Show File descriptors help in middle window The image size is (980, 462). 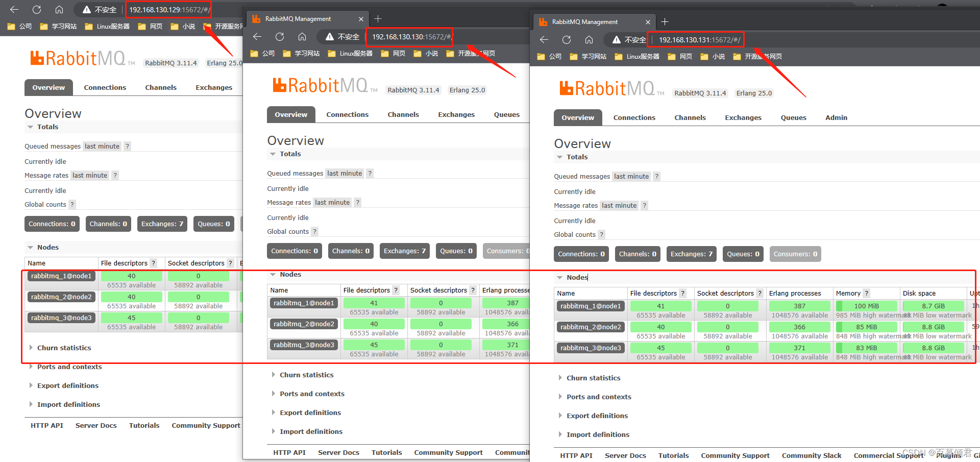396,290
